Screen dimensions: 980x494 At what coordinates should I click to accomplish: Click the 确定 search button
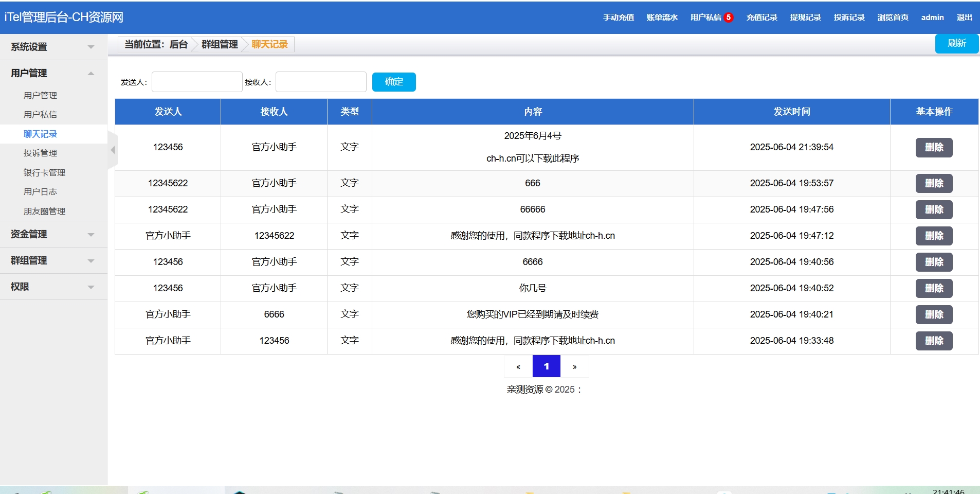point(394,82)
